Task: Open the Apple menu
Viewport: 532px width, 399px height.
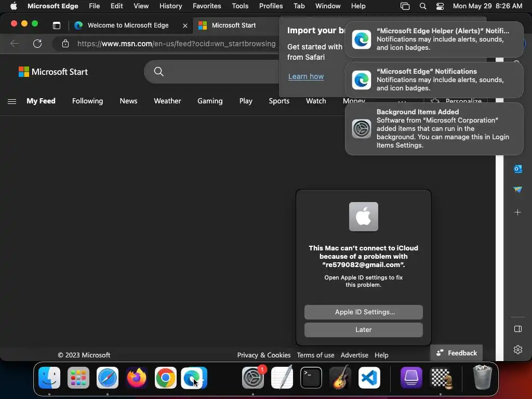Action: (14, 6)
